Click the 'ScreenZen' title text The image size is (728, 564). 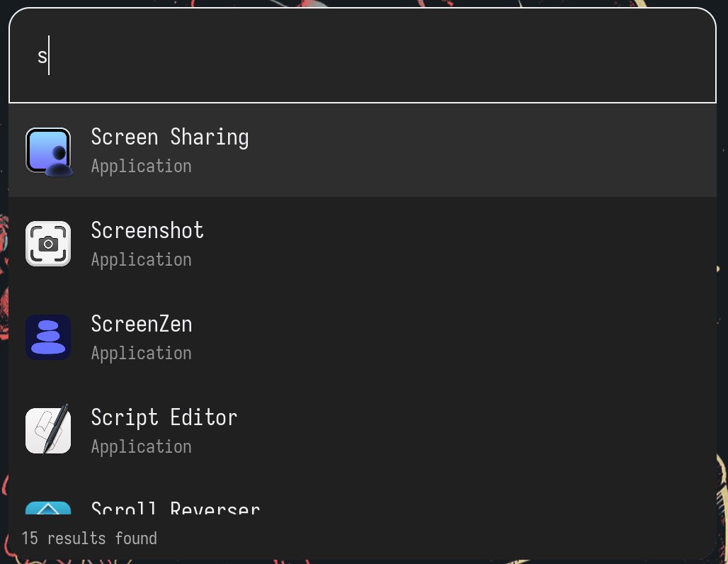coord(142,324)
